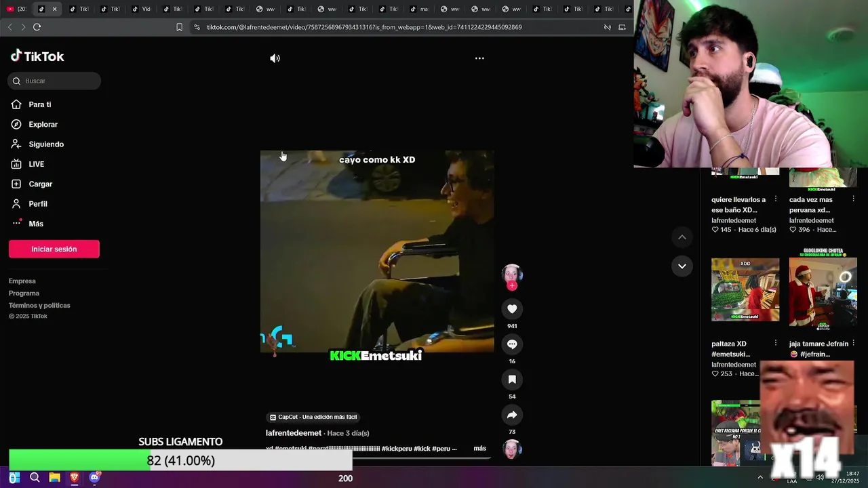Click lafrentedeemet under 'paltaza XD' card
The image size is (868, 488).
tap(734, 365)
